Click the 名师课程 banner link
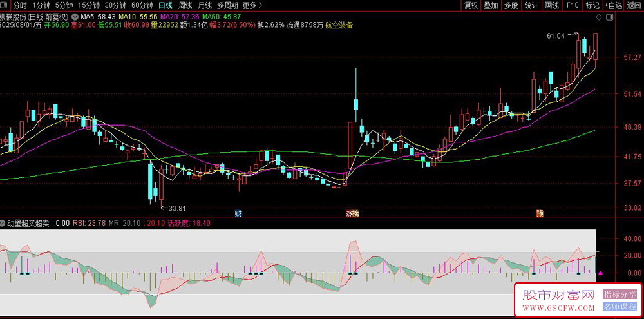Screen dimensions: 644x319 click(x=620, y=306)
